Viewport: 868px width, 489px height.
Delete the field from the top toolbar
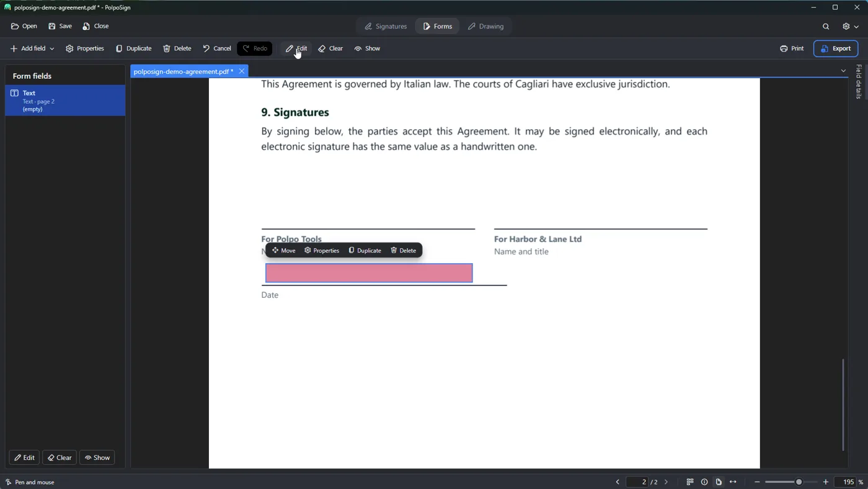177,48
